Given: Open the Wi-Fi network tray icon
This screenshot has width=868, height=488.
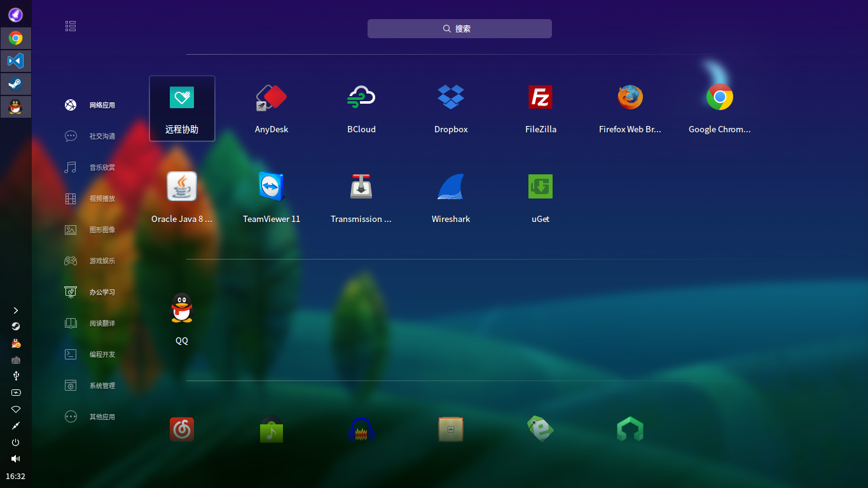Looking at the screenshot, I should tap(16, 409).
